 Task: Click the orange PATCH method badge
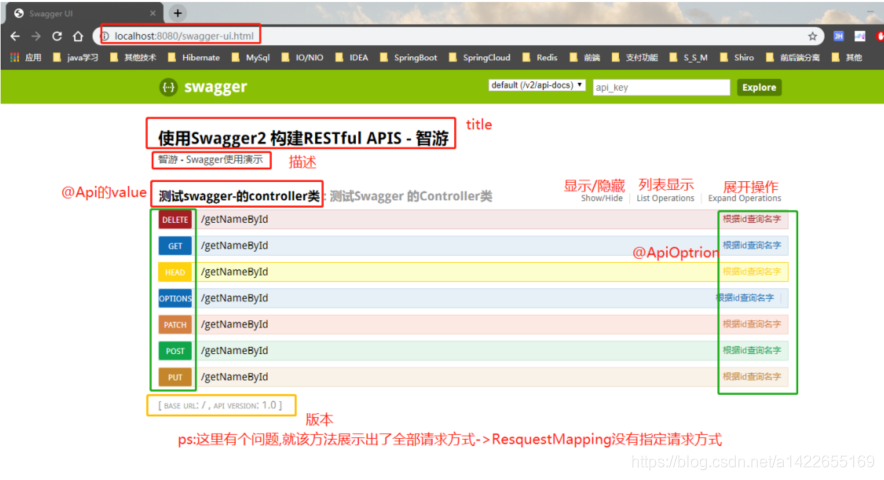click(175, 325)
